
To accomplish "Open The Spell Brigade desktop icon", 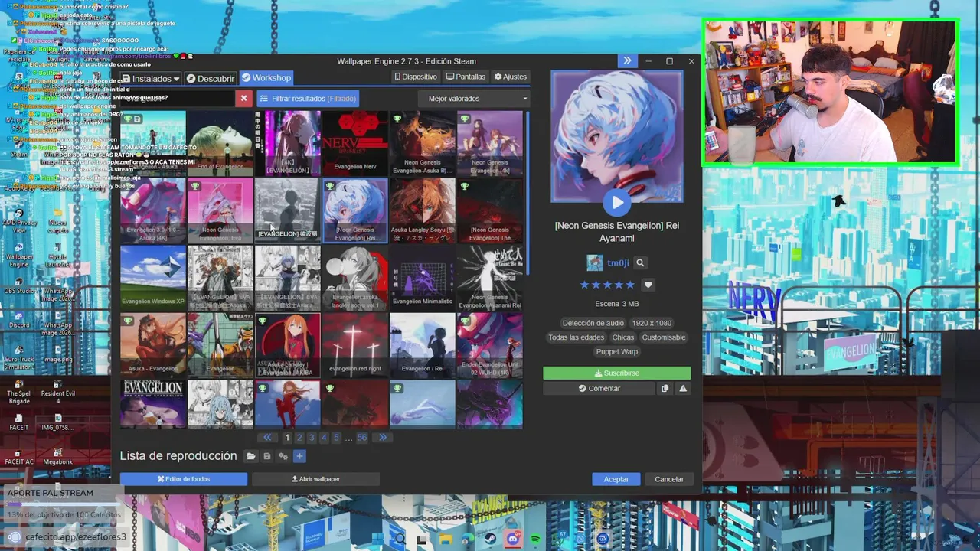I will (19, 392).
